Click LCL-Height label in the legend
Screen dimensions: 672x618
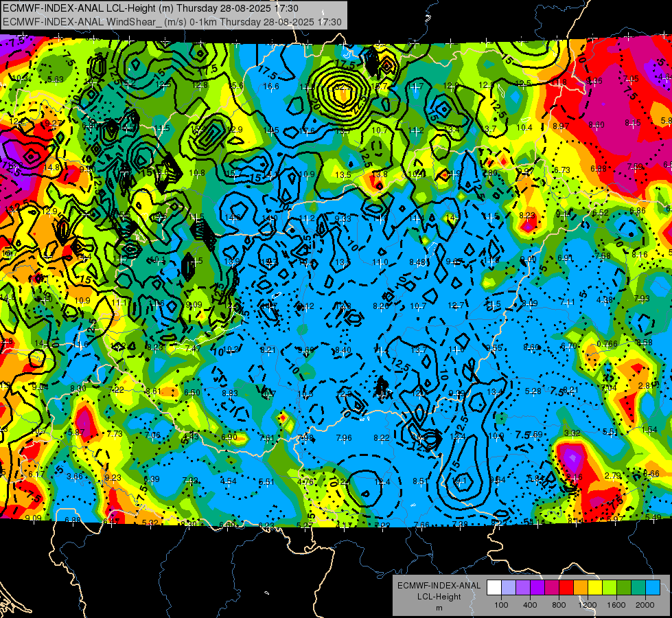[439, 597]
